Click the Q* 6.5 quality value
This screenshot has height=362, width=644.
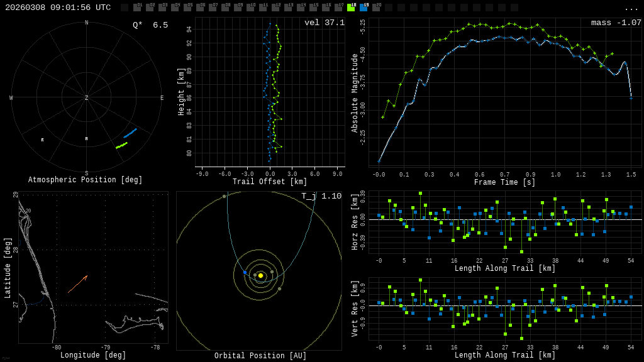tap(150, 25)
